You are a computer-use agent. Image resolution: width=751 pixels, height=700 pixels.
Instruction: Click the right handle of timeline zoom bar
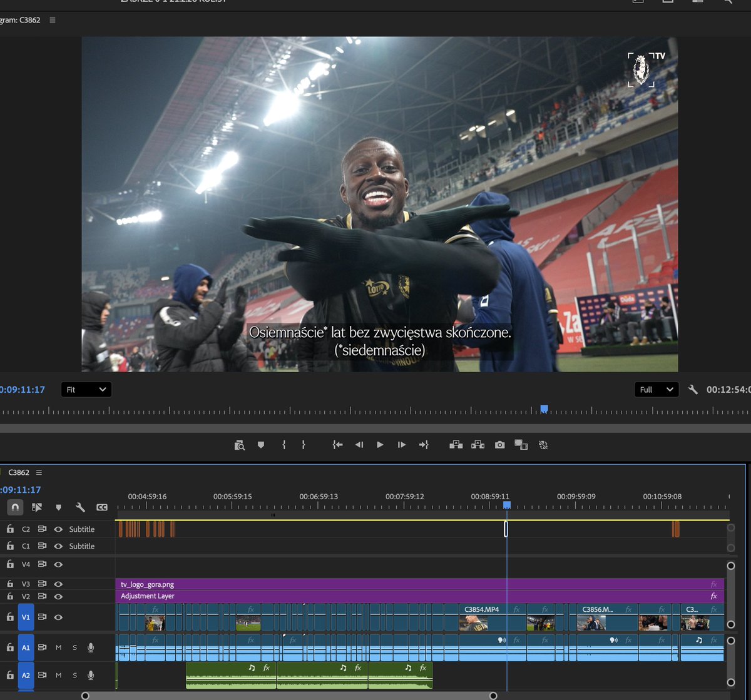pyautogui.click(x=493, y=696)
